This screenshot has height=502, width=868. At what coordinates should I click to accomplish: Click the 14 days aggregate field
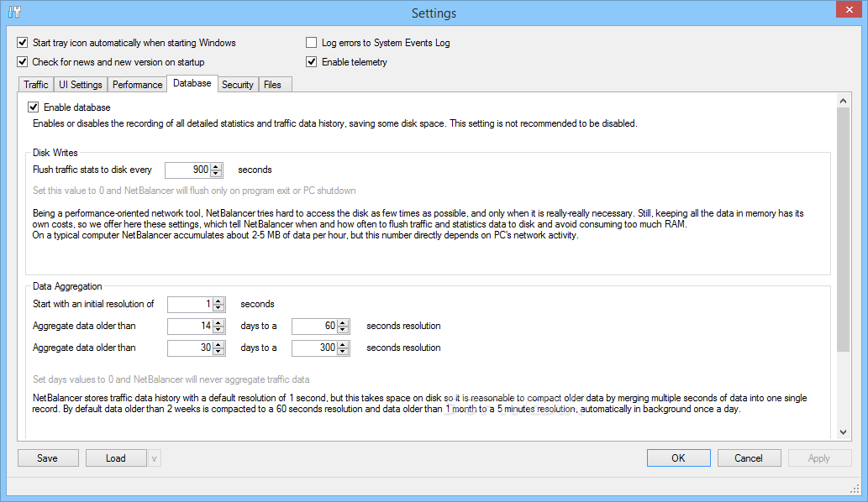tap(190, 327)
